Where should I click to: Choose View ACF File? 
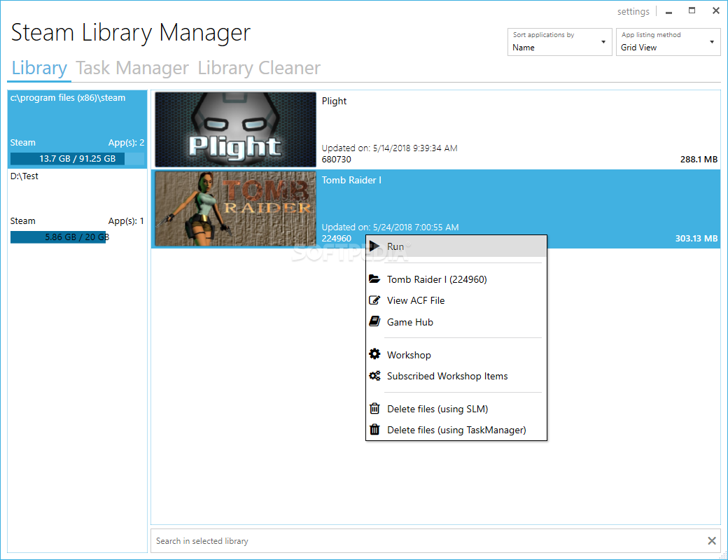point(456,300)
